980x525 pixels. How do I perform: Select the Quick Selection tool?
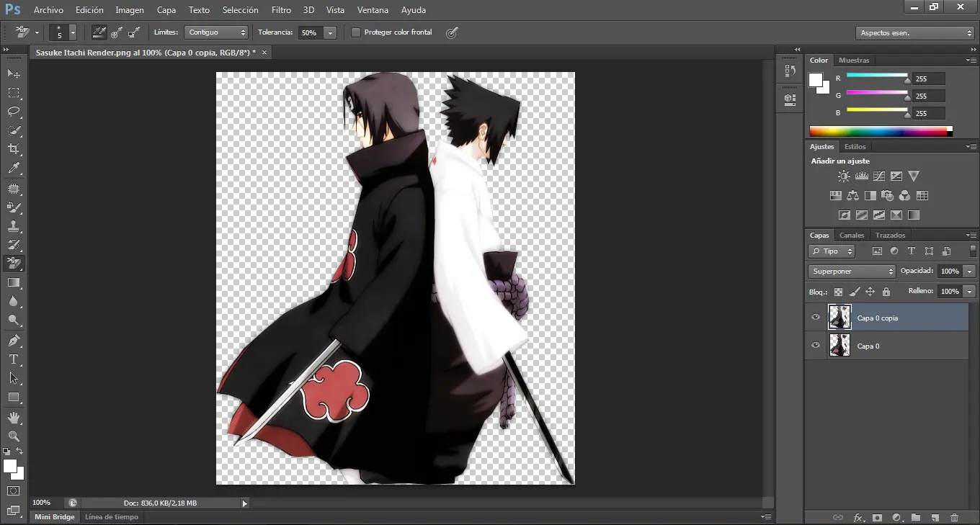click(x=14, y=130)
